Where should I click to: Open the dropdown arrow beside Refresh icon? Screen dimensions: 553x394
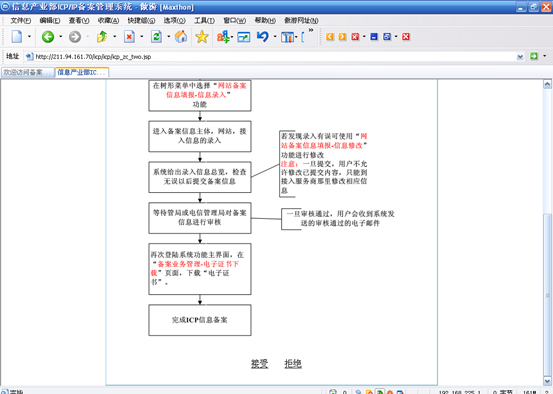coord(169,36)
